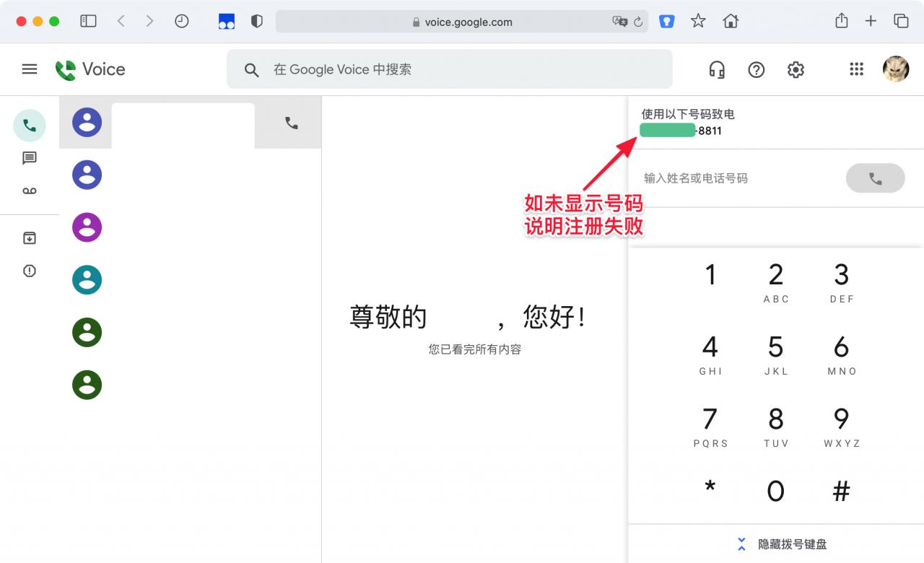Open the Voicemail tab in the sidebar
Image resolution: width=924 pixels, height=563 pixels.
(29, 191)
